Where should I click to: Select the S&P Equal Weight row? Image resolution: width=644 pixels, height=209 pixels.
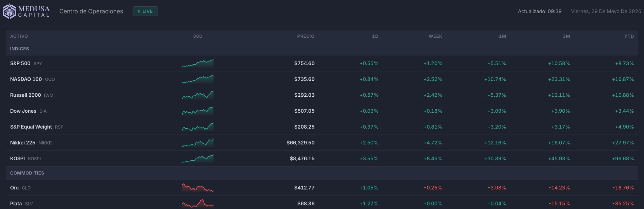(x=322, y=127)
